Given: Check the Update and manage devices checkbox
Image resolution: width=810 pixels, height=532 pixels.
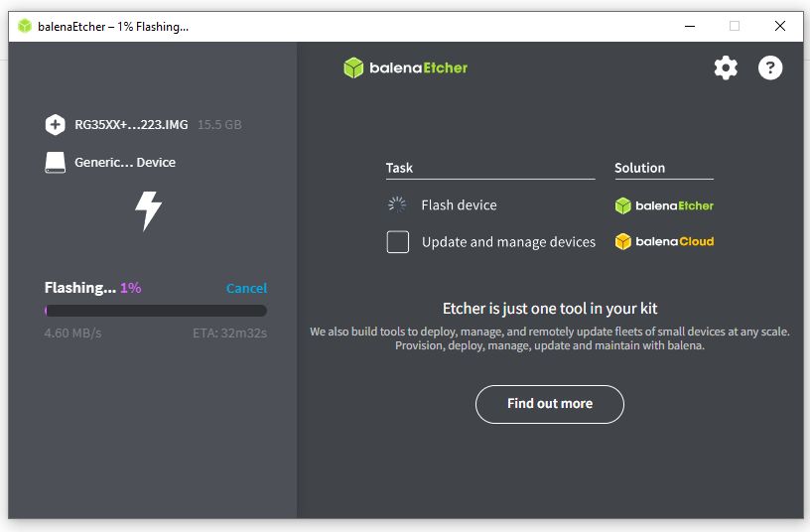Looking at the screenshot, I should click(x=398, y=242).
